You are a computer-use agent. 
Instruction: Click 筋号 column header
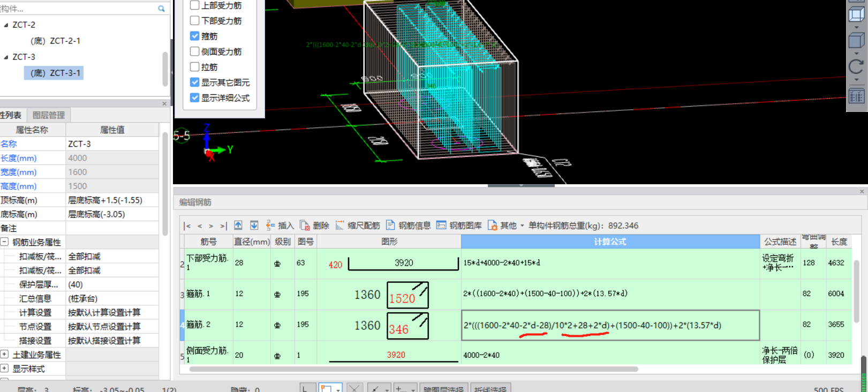(x=209, y=242)
